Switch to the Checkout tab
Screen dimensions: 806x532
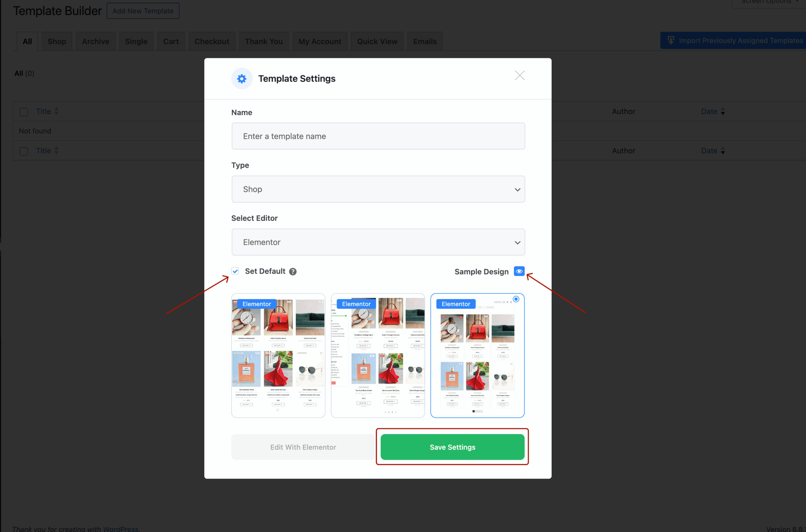(x=212, y=41)
